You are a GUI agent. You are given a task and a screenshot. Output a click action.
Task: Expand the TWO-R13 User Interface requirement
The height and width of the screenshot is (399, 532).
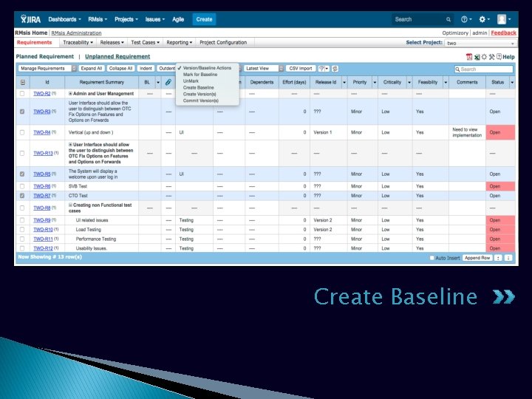point(71,145)
